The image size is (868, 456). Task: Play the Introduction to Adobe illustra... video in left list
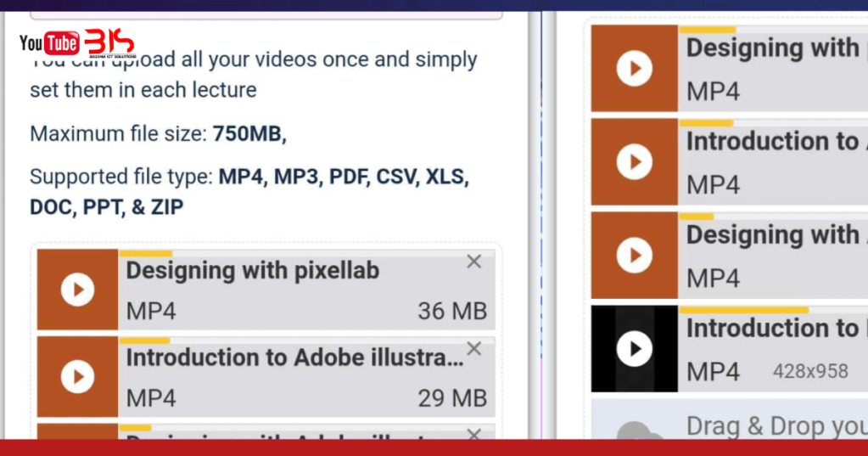[x=77, y=376]
